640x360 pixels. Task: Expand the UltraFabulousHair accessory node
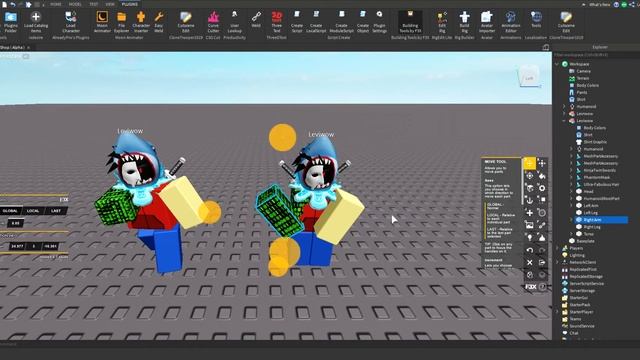[571, 184]
